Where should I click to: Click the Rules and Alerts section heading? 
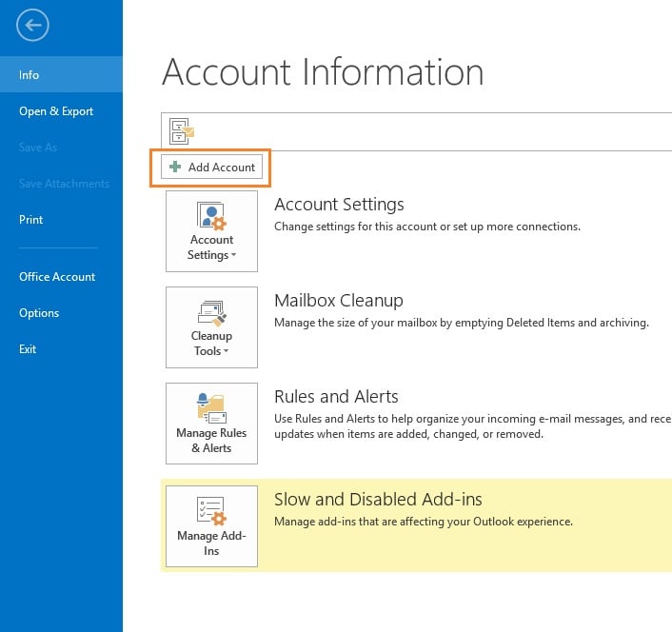click(336, 396)
